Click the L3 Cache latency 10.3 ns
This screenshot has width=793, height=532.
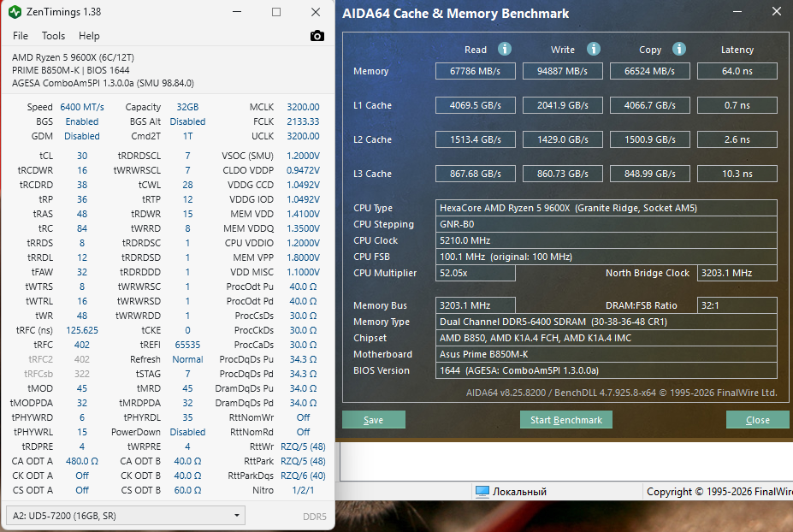(x=737, y=174)
